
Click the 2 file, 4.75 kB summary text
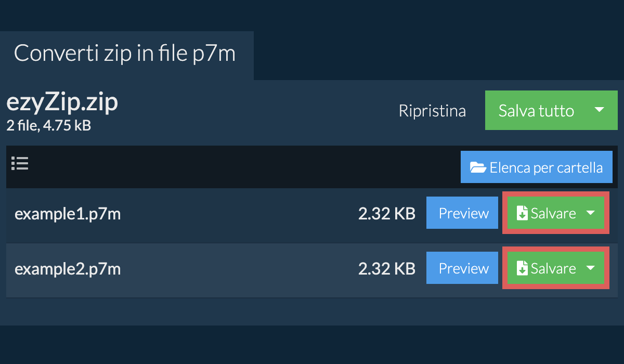(48, 125)
